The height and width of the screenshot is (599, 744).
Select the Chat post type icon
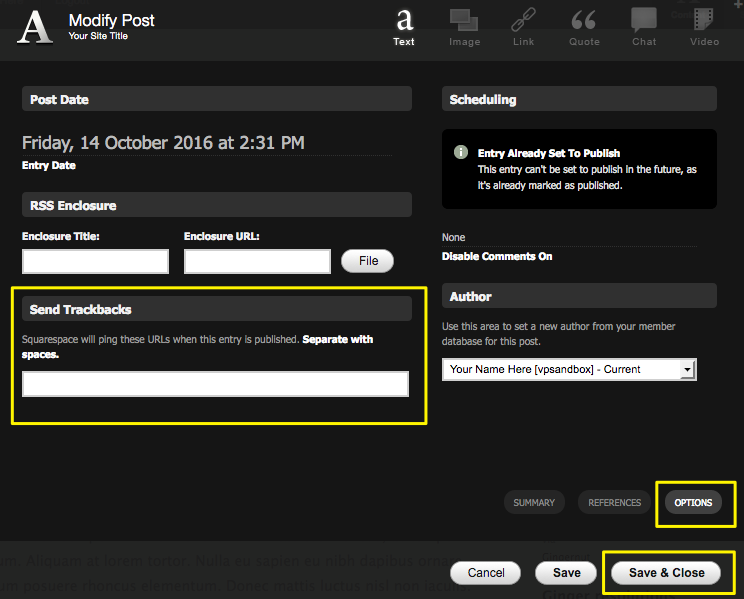pyautogui.click(x=644, y=21)
